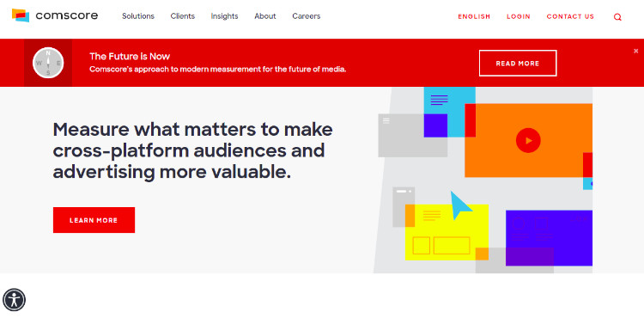Open the About menu

[x=265, y=16]
